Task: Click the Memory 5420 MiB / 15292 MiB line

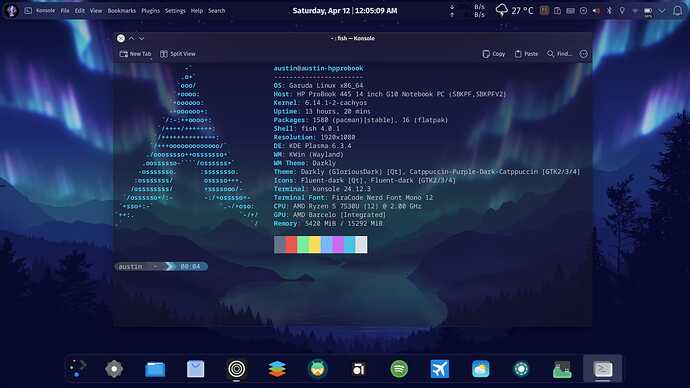Action: coord(328,223)
